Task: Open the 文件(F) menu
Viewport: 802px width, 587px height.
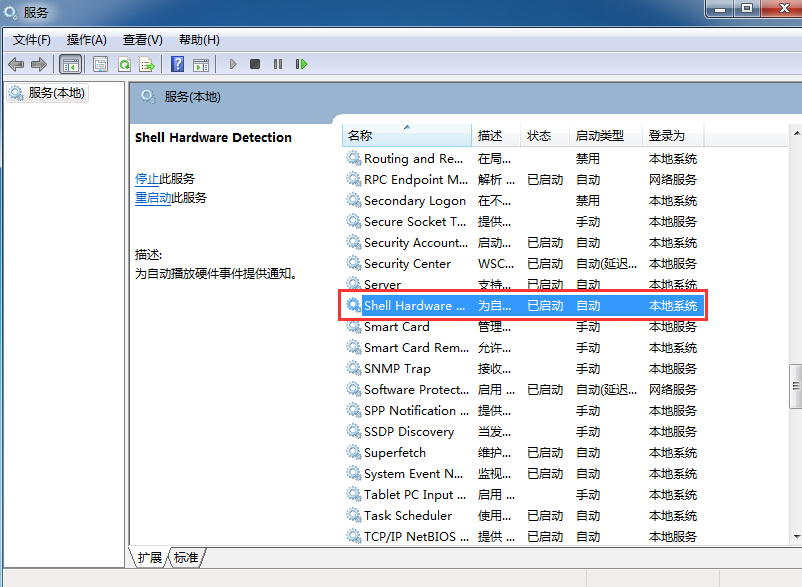Action: click(32, 40)
